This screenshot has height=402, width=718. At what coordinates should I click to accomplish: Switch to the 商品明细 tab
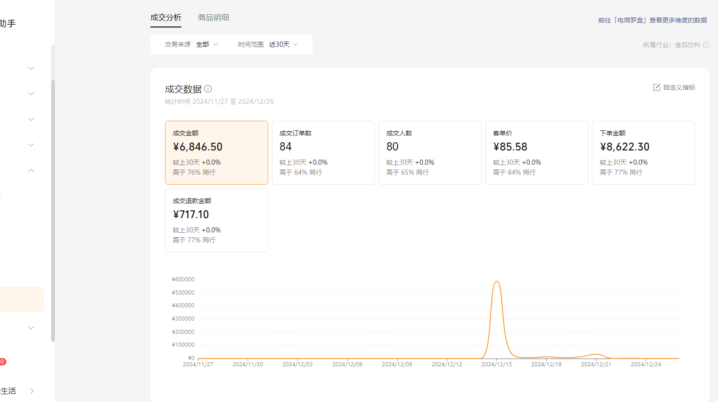pyautogui.click(x=213, y=17)
